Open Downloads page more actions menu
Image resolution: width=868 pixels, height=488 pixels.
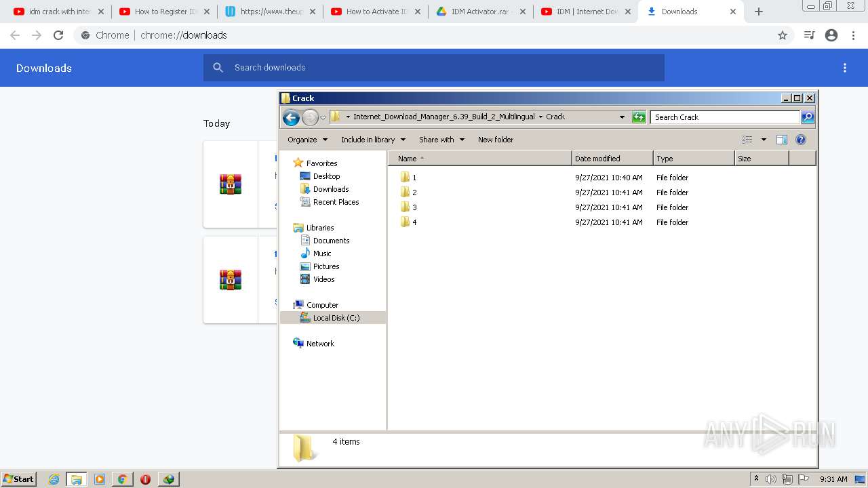tap(845, 68)
